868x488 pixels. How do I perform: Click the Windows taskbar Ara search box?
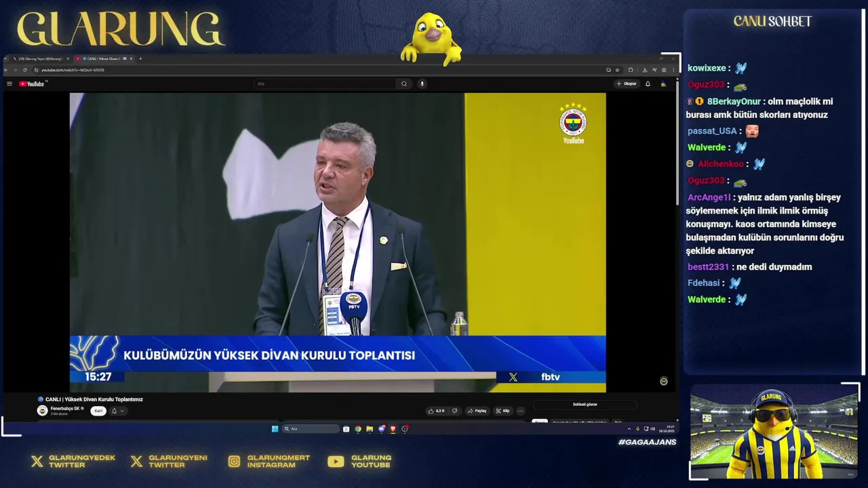(311, 429)
